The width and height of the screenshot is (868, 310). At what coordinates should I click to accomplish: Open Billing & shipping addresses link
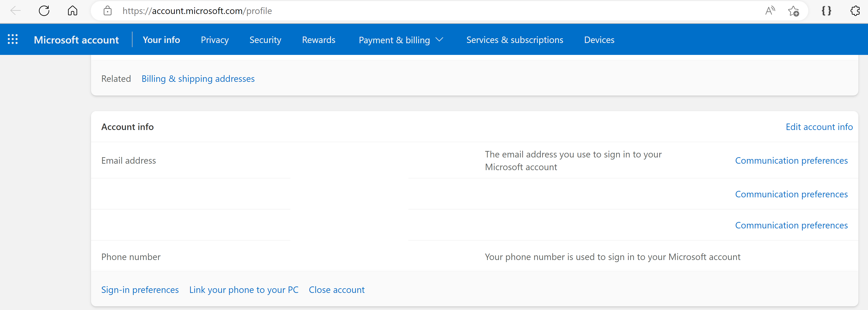[198, 79]
